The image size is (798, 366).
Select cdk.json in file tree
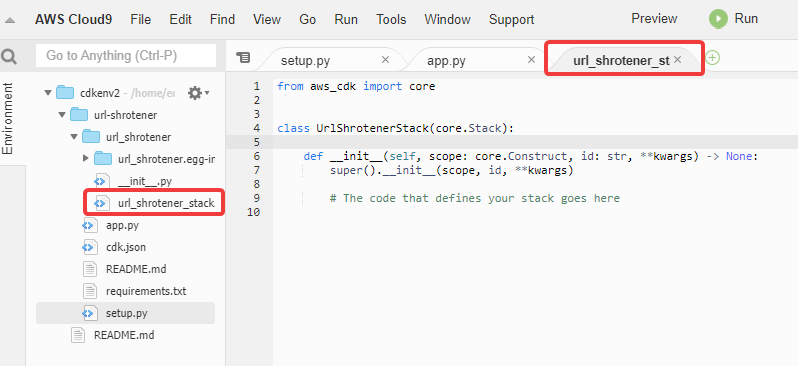click(126, 247)
